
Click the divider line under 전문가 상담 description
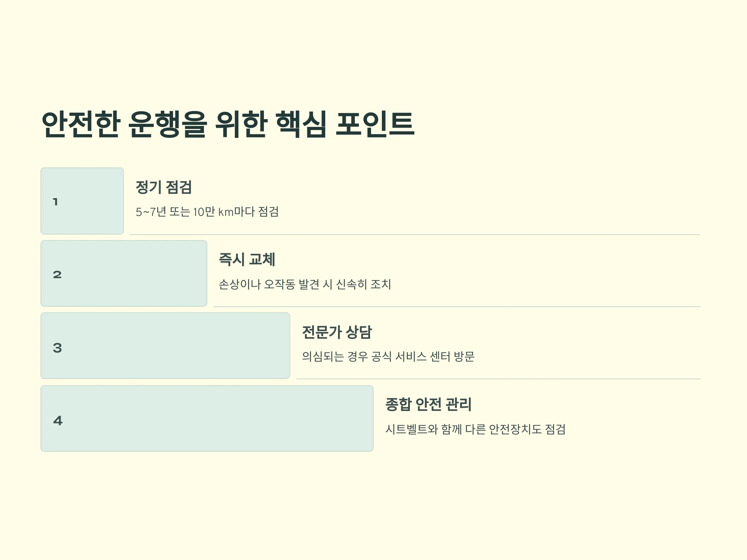(x=499, y=379)
